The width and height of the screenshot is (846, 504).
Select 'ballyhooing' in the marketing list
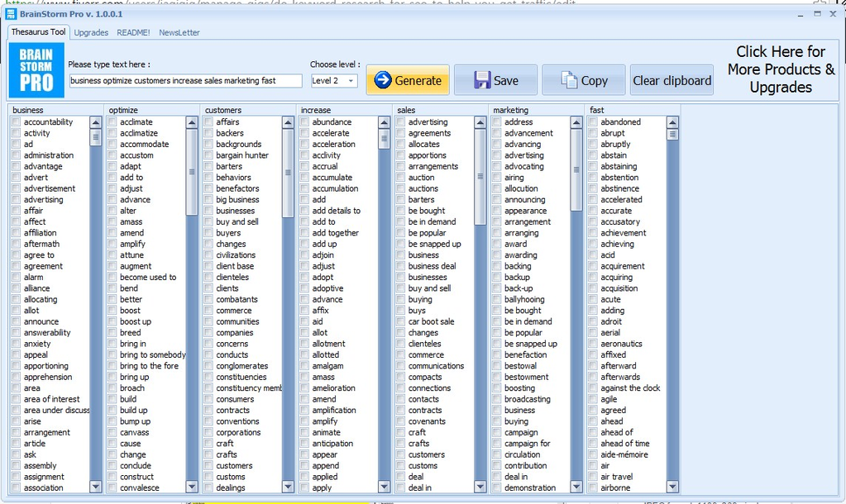pyautogui.click(x=524, y=299)
